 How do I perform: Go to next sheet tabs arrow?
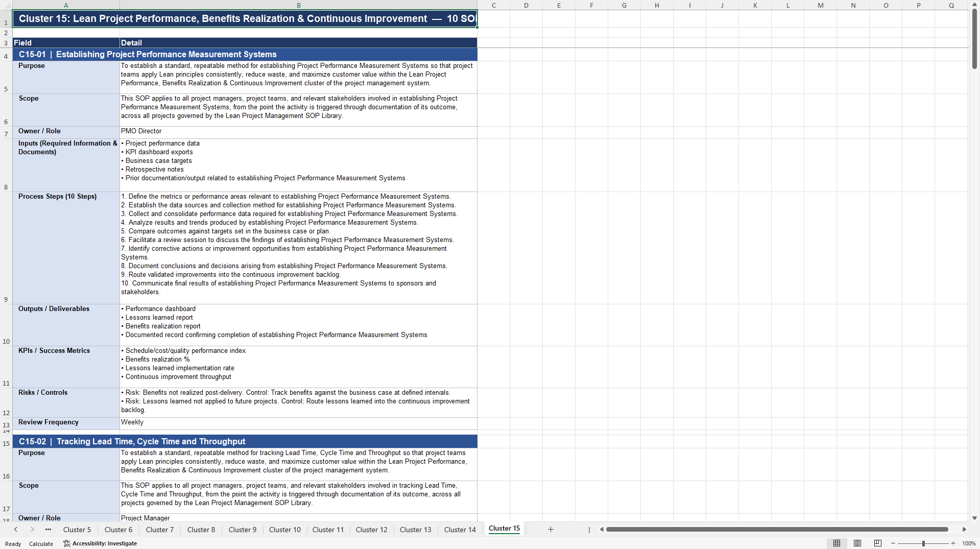(x=32, y=530)
